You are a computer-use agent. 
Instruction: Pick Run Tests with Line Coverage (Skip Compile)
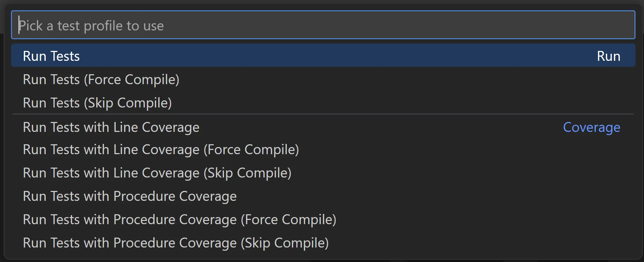point(157,173)
